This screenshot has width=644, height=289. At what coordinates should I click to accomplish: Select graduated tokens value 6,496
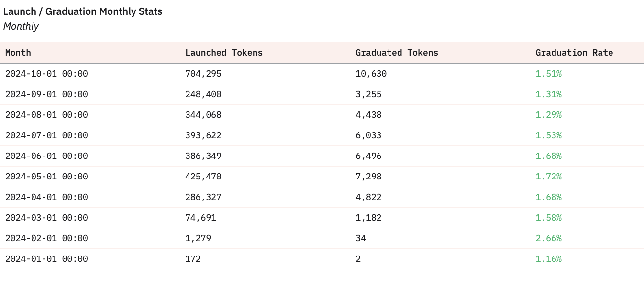click(x=368, y=156)
